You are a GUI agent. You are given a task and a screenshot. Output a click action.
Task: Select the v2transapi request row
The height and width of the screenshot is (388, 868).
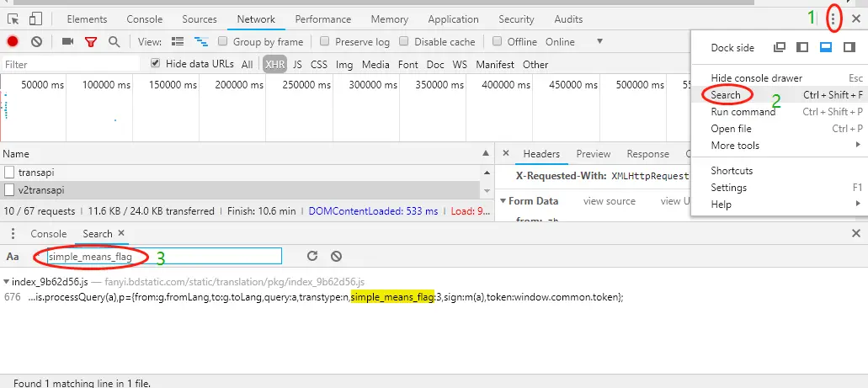[x=240, y=190]
